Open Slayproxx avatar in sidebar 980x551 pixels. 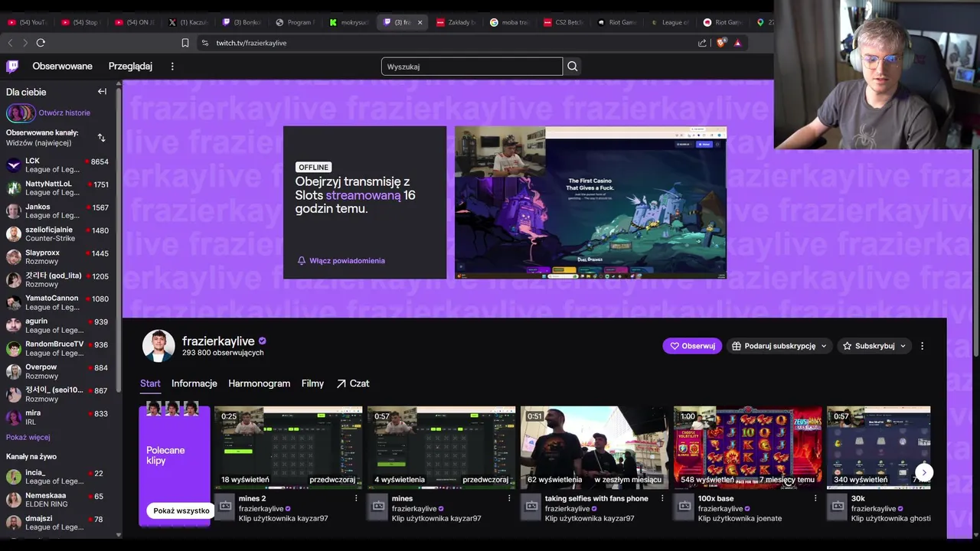pos(14,257)
